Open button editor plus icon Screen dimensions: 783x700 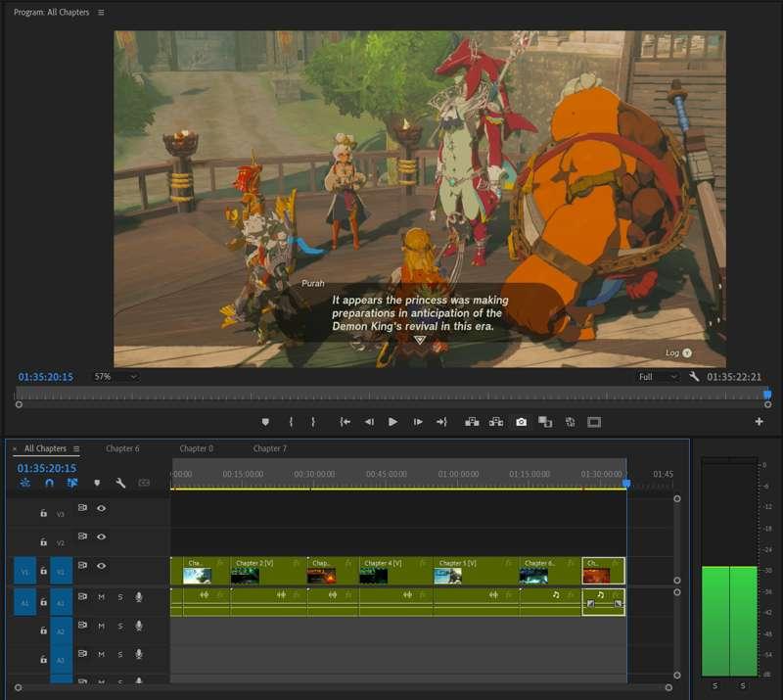[x=760, y=422]
